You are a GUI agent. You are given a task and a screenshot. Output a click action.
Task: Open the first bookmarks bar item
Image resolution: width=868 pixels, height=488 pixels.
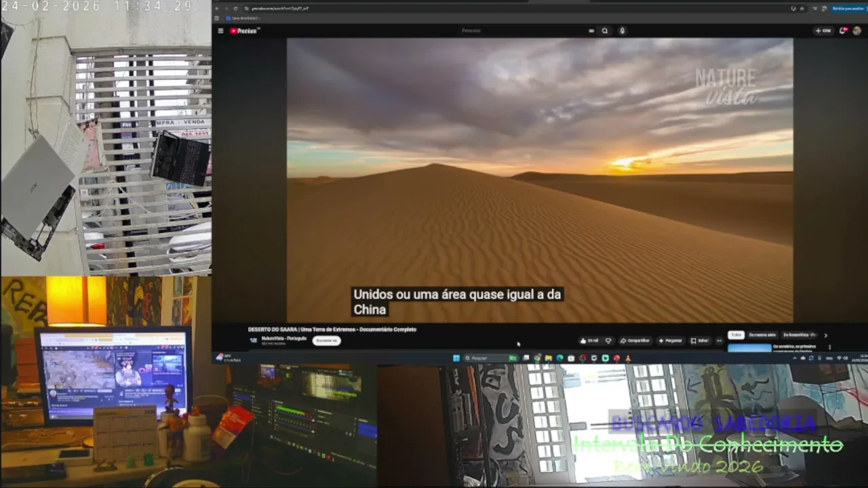[x=242, y=18]
